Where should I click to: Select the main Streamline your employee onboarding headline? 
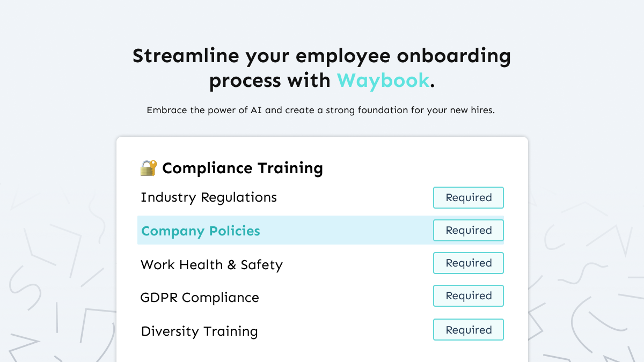(x=321, y=56)
